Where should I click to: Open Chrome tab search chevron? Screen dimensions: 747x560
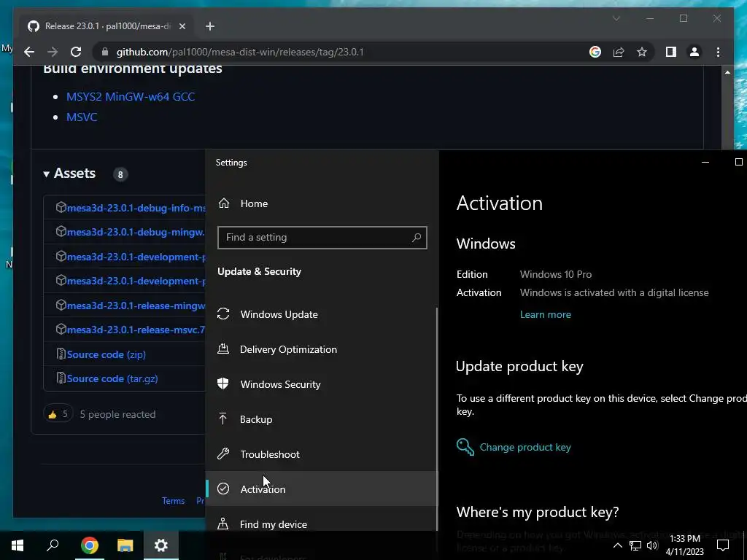pos(616,18)
